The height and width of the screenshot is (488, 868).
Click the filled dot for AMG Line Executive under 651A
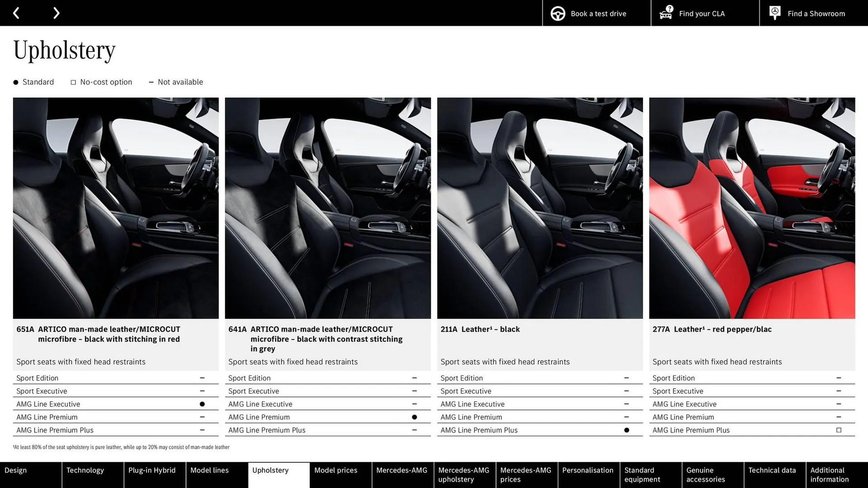point(202,404)
